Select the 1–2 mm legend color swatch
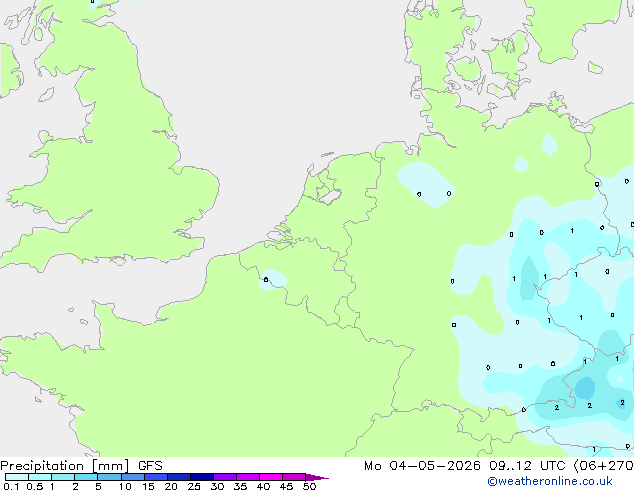This screenshot has width=634, height=490. tap(63, 477)
